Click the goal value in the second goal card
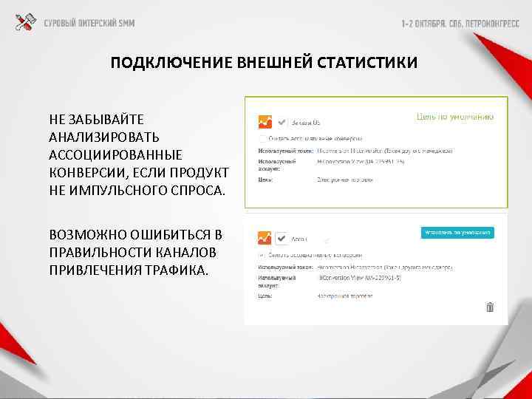This screenshot has height=399, width=532. pos(345,296)
